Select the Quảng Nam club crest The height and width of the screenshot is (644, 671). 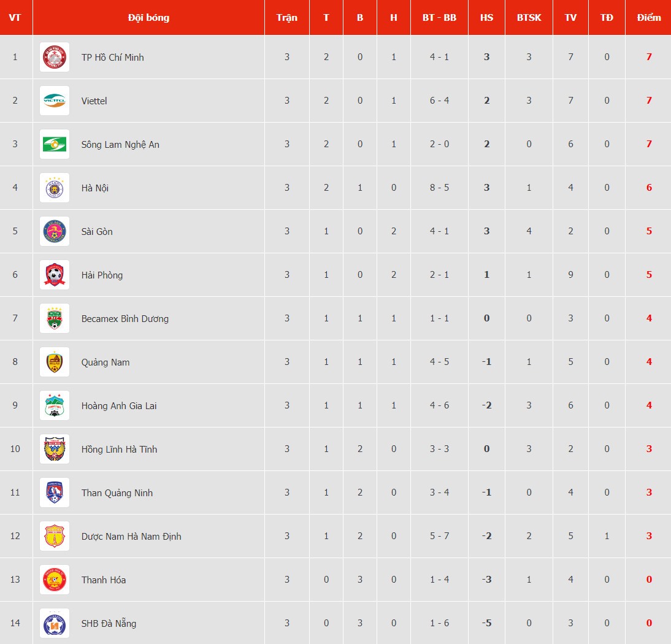pyautogui.click(x=55, y=362)
